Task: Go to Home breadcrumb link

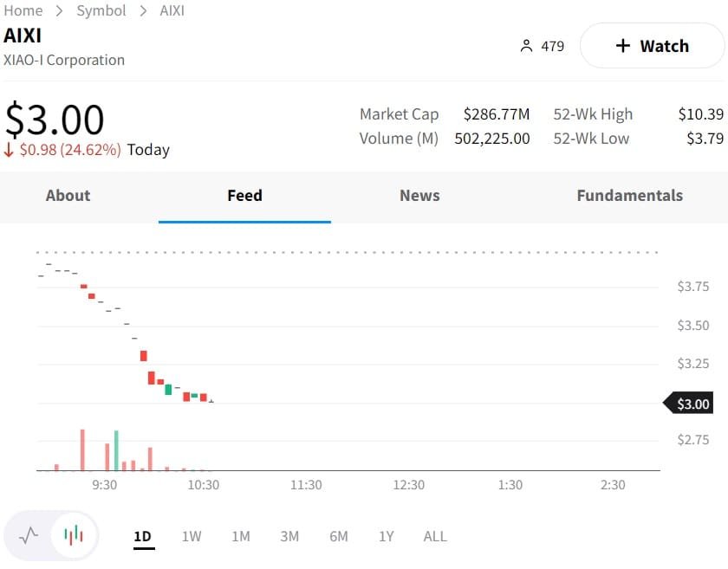Action: tap(23, 10)
